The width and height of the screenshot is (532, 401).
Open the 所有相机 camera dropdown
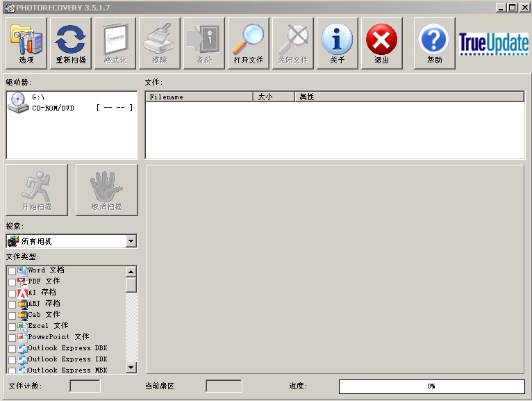(131, 241)
